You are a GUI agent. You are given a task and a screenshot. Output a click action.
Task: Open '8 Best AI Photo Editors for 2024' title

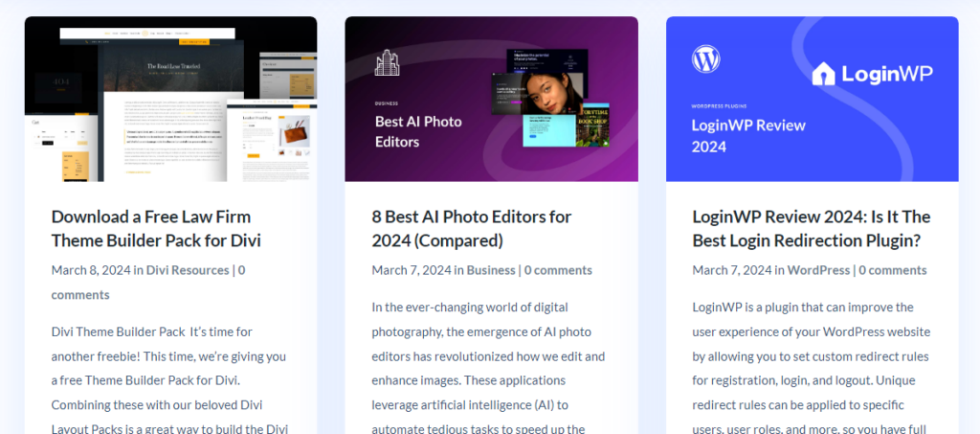(472, 228)
